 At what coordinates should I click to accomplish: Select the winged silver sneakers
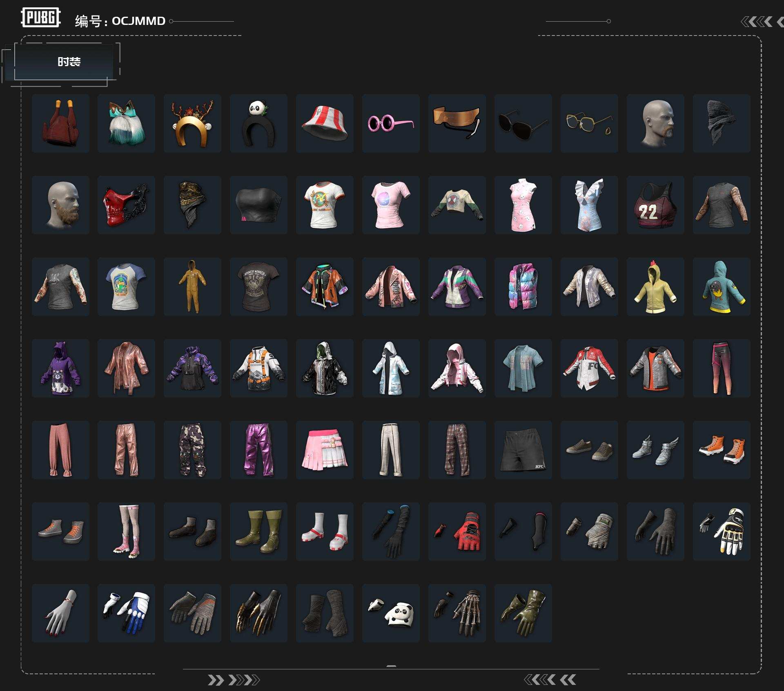click(x=656, y=450)
